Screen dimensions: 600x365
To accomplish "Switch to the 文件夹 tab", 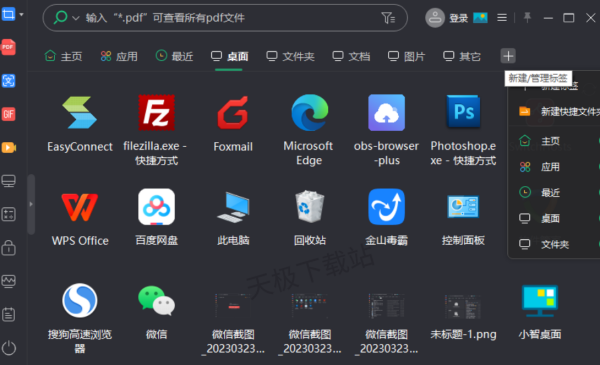I will [290, 56].
